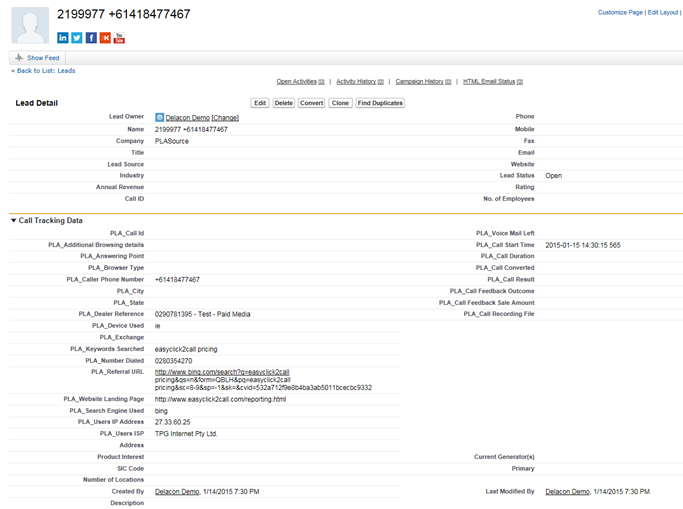Click the Find Duplicates button

point(380,103)
